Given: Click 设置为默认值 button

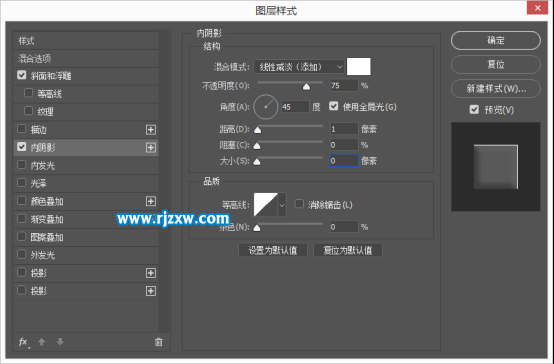Looking at the screenshot, I should 273,250.
